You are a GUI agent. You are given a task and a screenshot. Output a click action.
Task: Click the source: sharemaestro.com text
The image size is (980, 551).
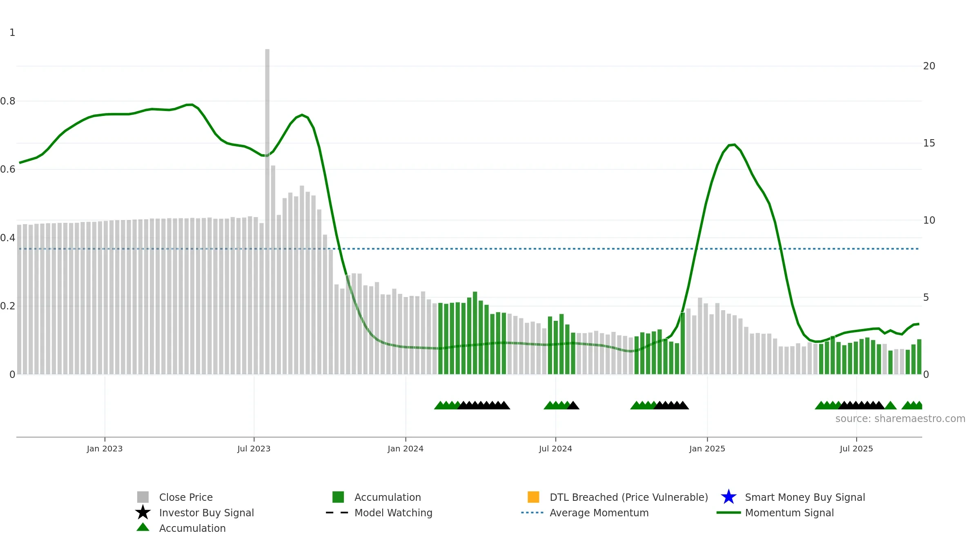(x=900, y=419)
